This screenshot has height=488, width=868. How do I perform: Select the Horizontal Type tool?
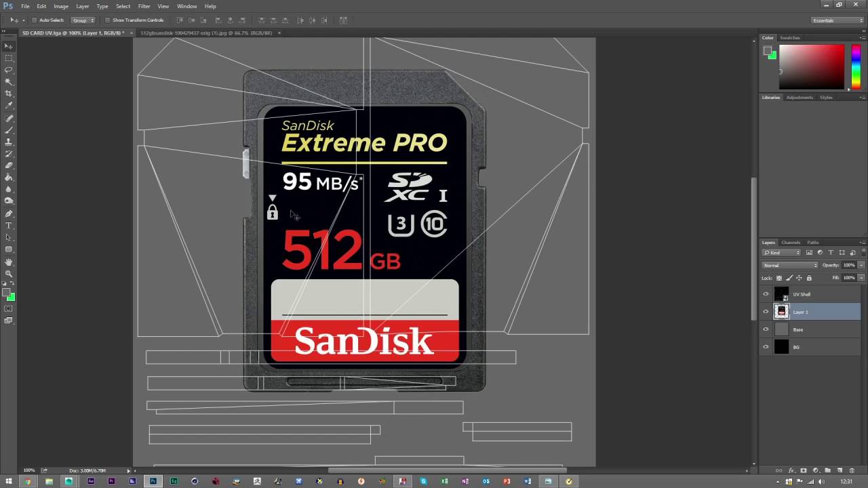pos(9,225)
